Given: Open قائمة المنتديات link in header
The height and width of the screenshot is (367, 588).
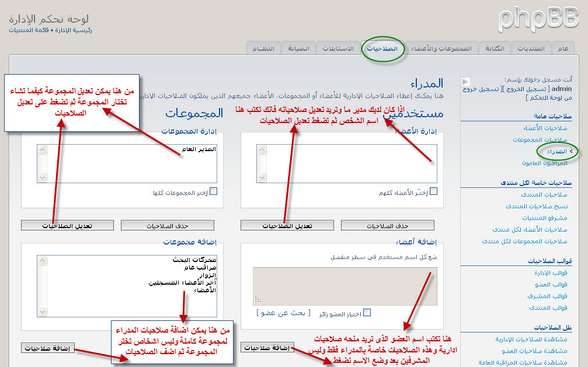Looking at the screenshot, I should (x=29, y=30).
